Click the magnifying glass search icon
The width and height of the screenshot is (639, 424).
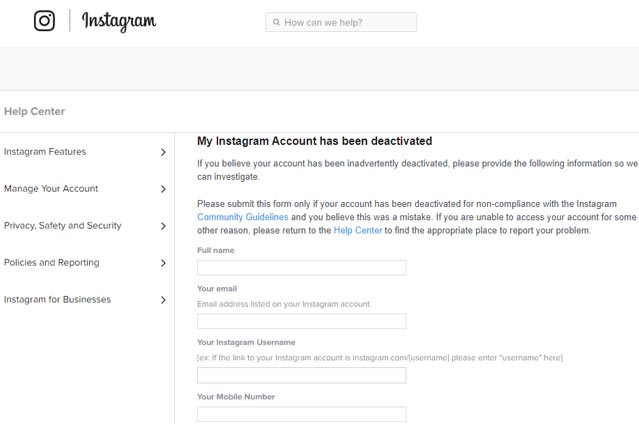(x=276, y=22)
